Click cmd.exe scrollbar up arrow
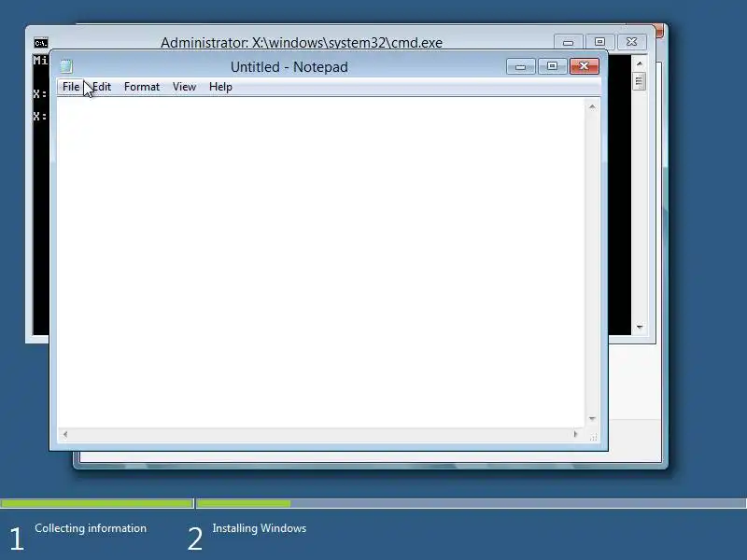Viewport: 747px width, 560px height. 640,63
